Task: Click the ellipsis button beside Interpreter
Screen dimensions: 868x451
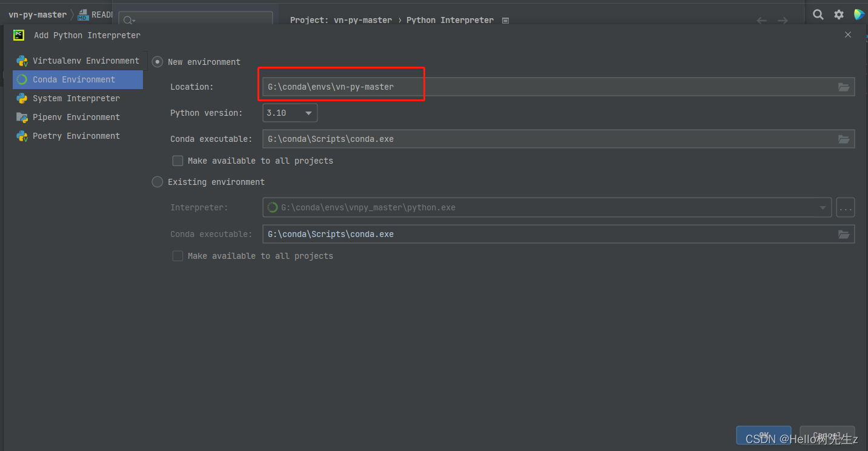Action: tap(846, 207)
